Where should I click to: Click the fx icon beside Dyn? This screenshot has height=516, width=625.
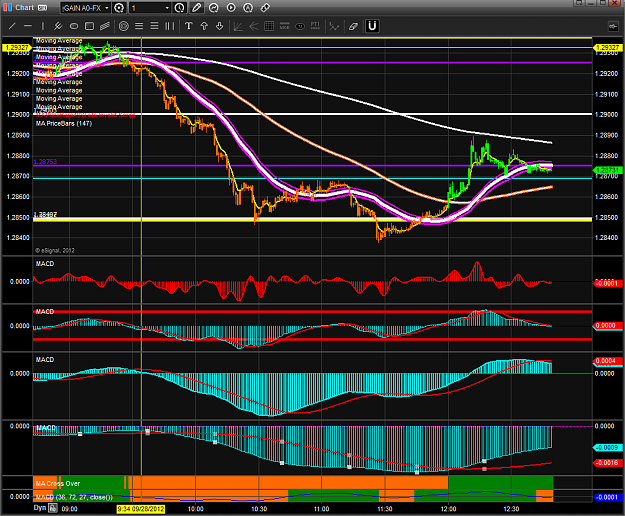tap(53, 508)
